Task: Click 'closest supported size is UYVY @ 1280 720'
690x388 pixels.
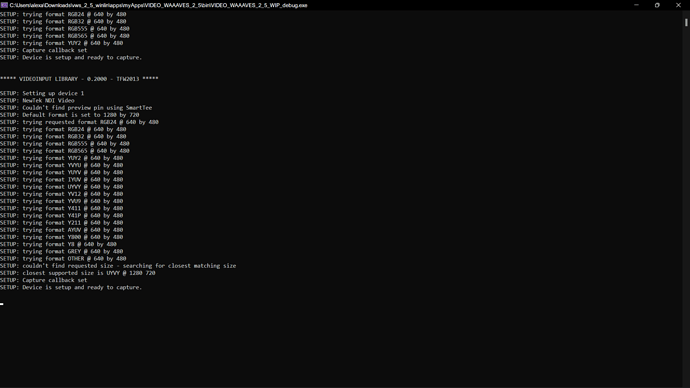Action: [x=78, y=273]
